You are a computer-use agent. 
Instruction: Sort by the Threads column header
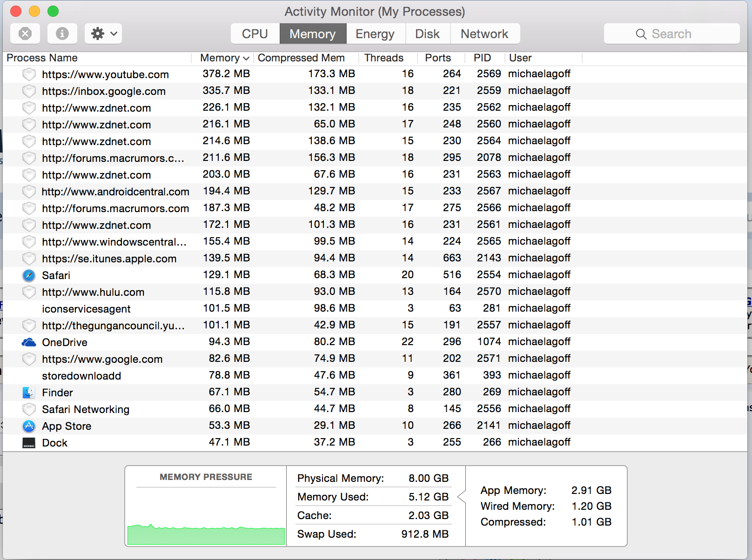[388, 58]
